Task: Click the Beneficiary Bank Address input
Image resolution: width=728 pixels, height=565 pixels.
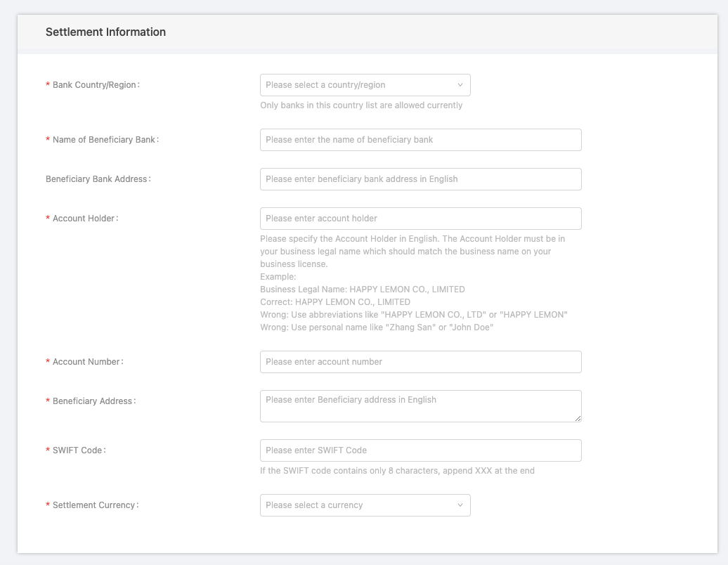Action: 420,179
